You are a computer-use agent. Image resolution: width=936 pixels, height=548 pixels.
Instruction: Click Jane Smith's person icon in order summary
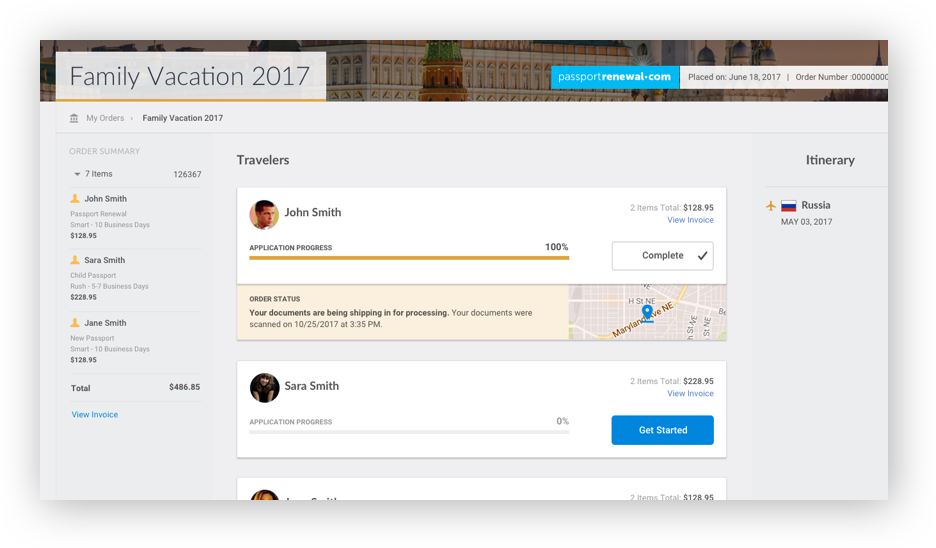pyautogui.click(x=75, y=323)
